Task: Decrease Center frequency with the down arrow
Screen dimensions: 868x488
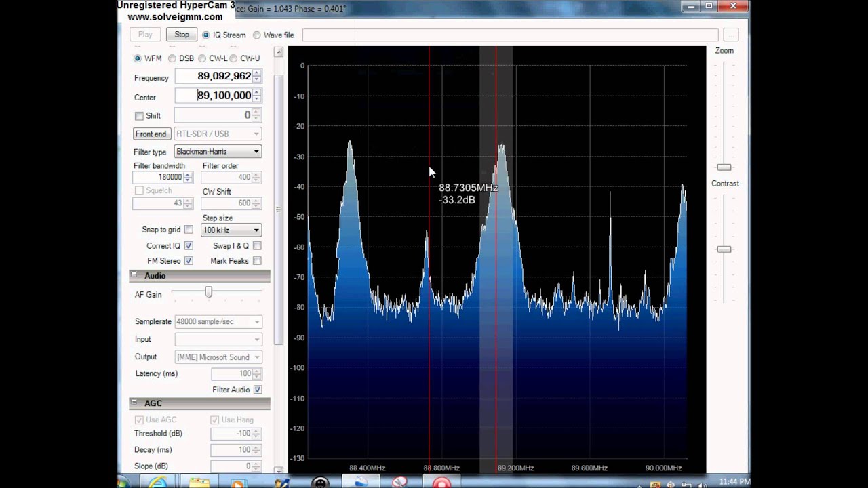Action: click(256, 98)
